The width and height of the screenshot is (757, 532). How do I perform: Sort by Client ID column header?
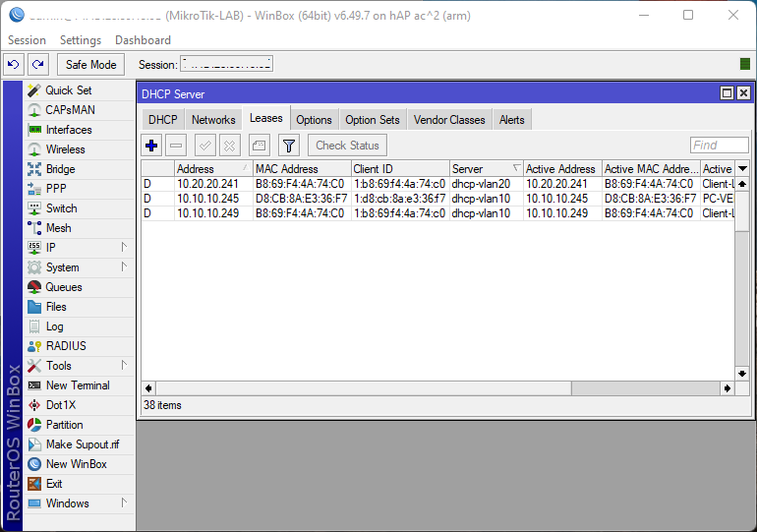coord(400,169)
